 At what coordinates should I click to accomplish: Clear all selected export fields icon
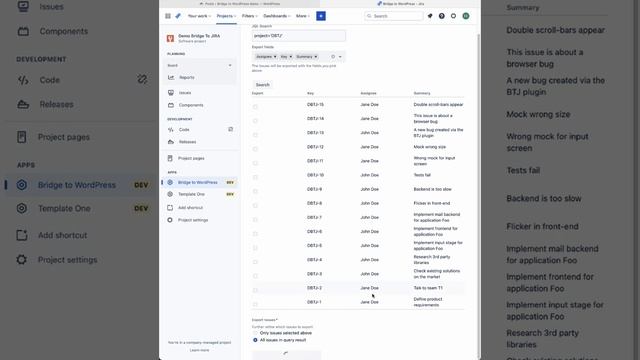(333, 57)
